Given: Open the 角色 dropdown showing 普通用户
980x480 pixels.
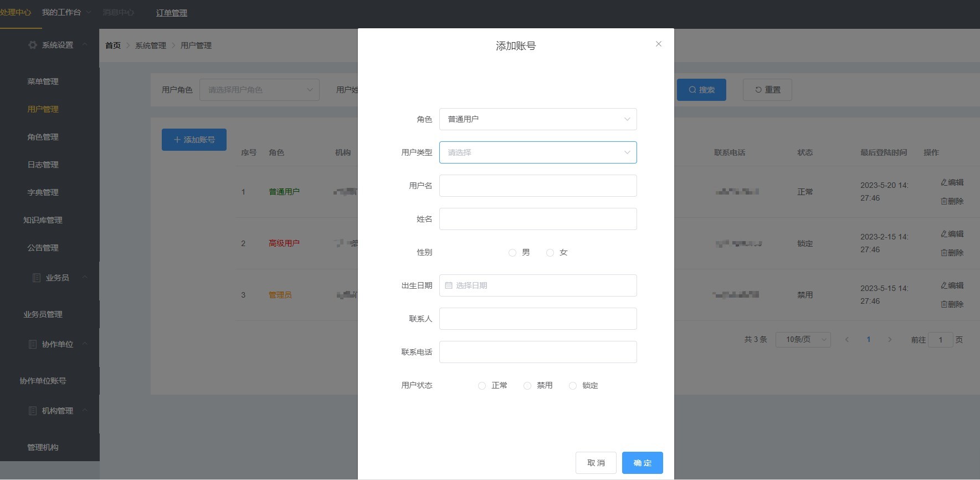Looking at the screenshot, I should pyautogui.click(x=538, y=119).
